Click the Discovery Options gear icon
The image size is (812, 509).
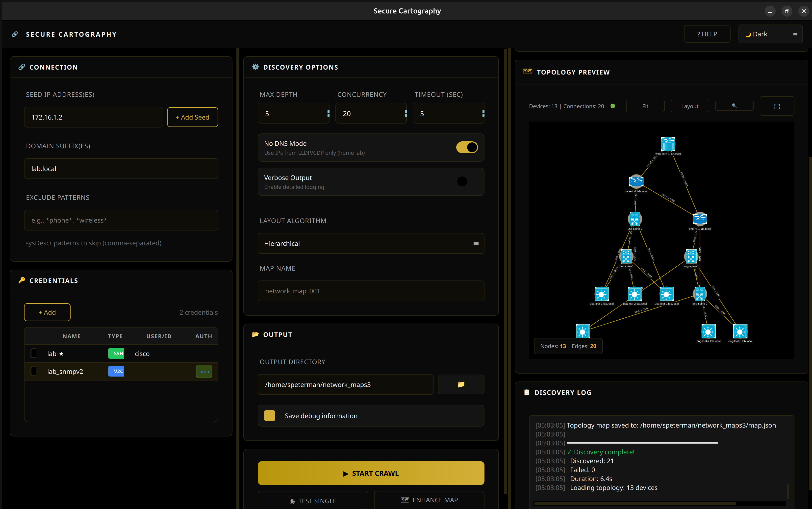click(x=255, y=67)
